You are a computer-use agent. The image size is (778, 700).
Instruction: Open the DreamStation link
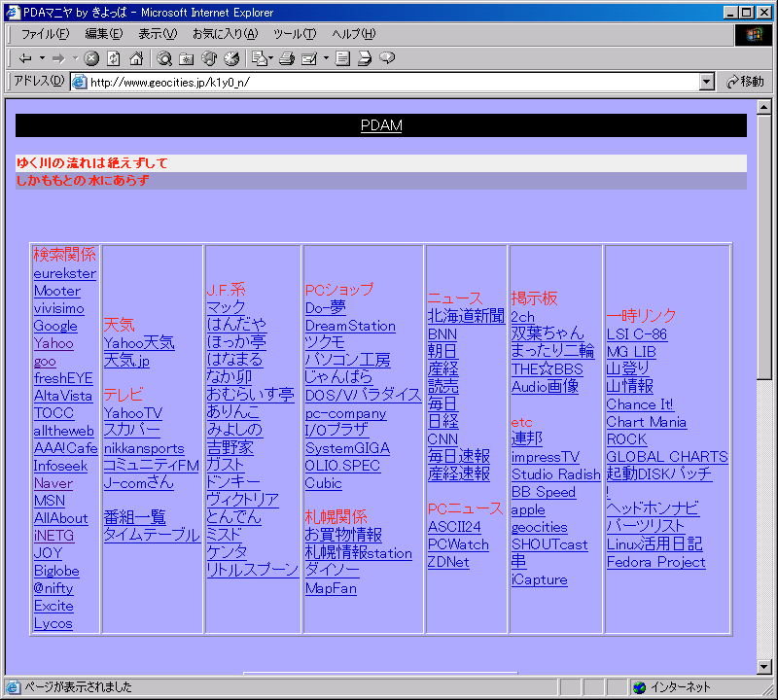pos(350,326)
